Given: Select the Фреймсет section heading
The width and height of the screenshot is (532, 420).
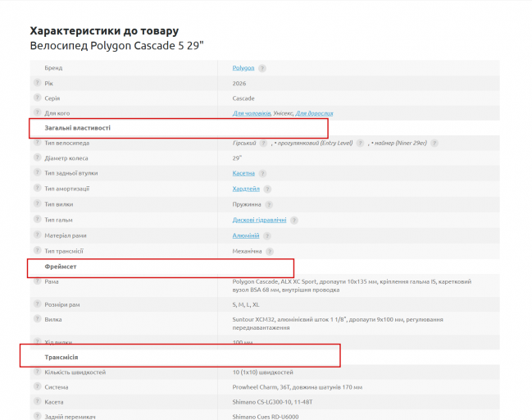Looking at the screenshot, I should pos(61,267).
